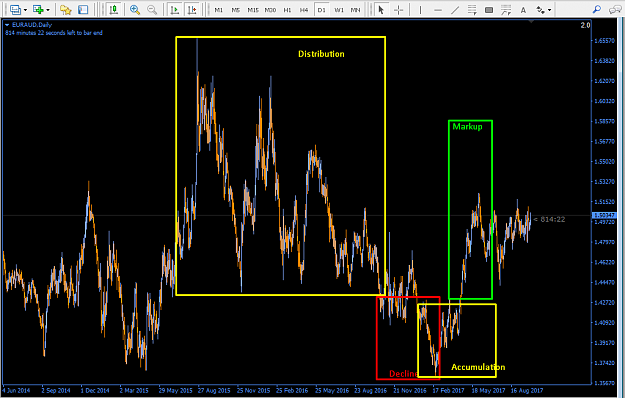Toggle Chart Shift button
Viewport: 625px width, 398px height.
pos(192,10)
